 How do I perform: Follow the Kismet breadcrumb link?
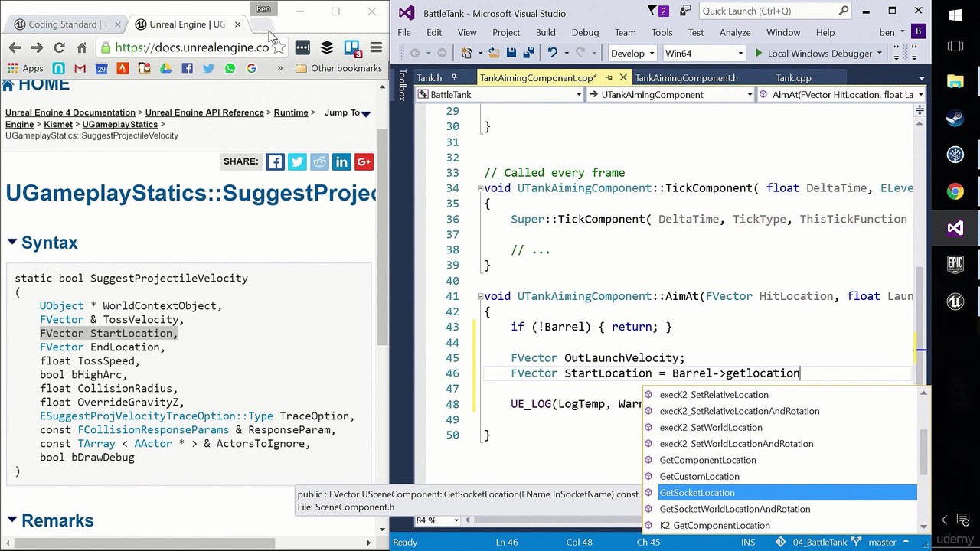tap(58, 124)
